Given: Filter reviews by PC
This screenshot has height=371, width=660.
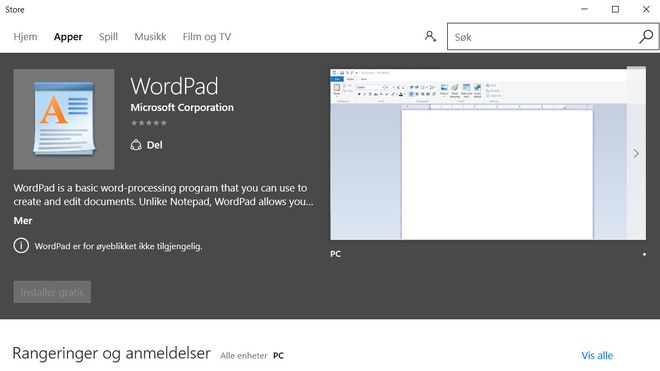Looking at the screenshot, I should 278,356.
